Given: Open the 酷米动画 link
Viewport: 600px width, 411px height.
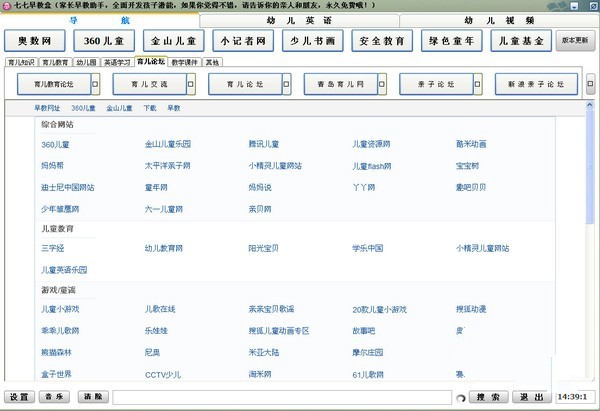Looking at the screenshot, I should point(471,144).
